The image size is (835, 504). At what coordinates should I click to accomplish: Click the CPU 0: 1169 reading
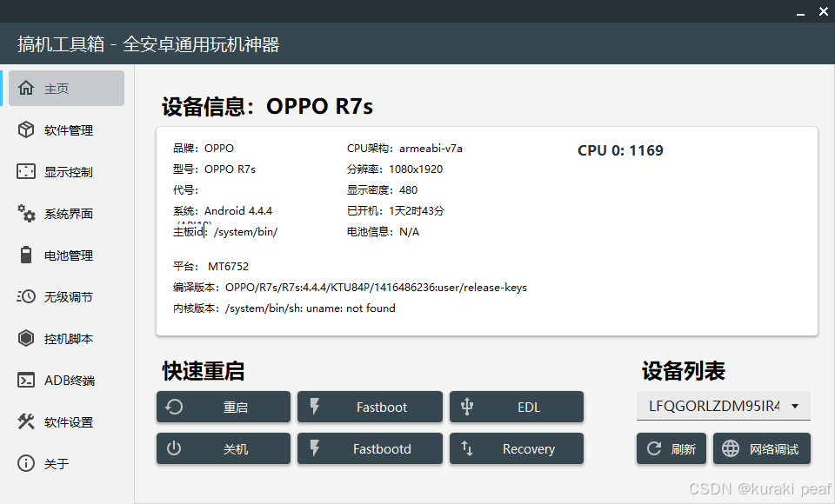coord(620,150)
